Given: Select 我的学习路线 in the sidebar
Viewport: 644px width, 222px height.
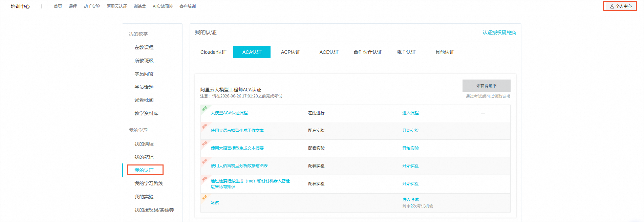Looking at the screenshot, I should (x=149, y=183).
